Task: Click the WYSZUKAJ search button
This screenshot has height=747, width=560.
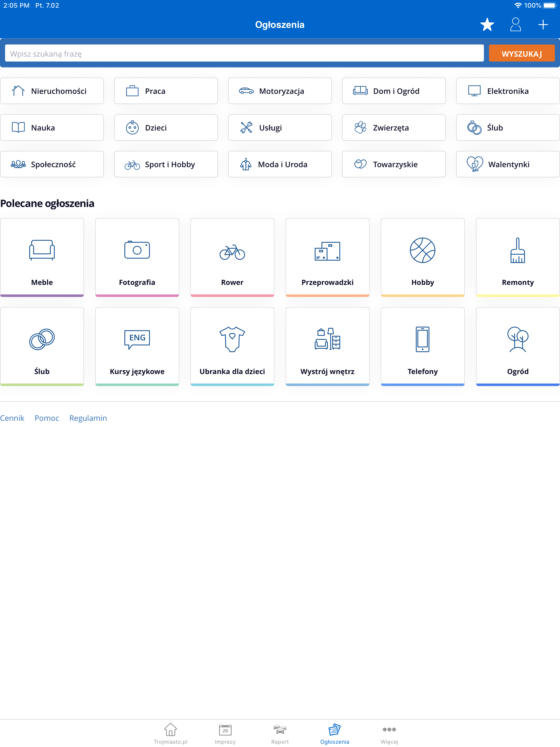Action: [x=521, y=53]
